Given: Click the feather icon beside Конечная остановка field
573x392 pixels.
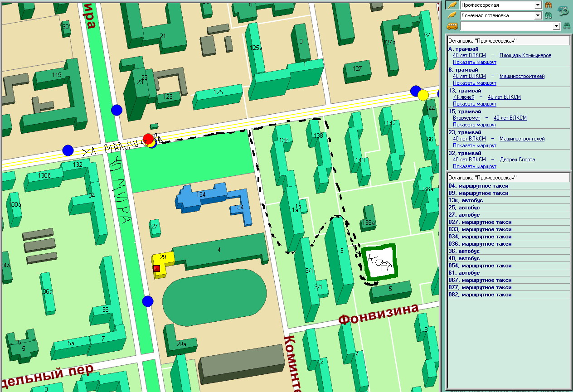Looking at the screenshot, I should tap(452, 15).
